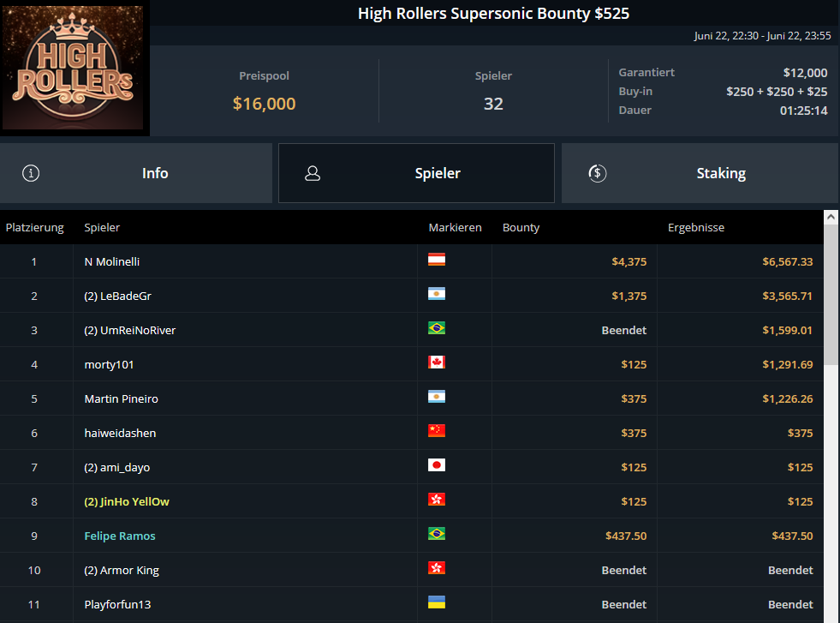The image size is (840, 623).
Task: Click the Markieren column header
Action: 455,227
